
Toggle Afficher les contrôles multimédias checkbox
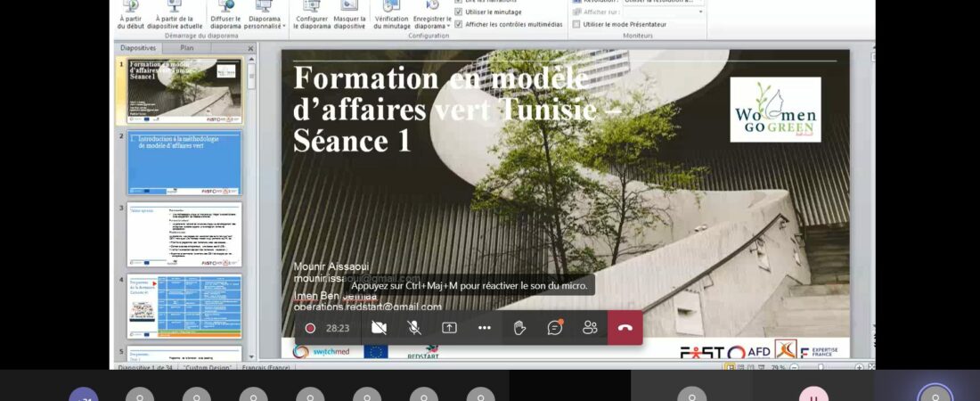(x=459, y=24)
